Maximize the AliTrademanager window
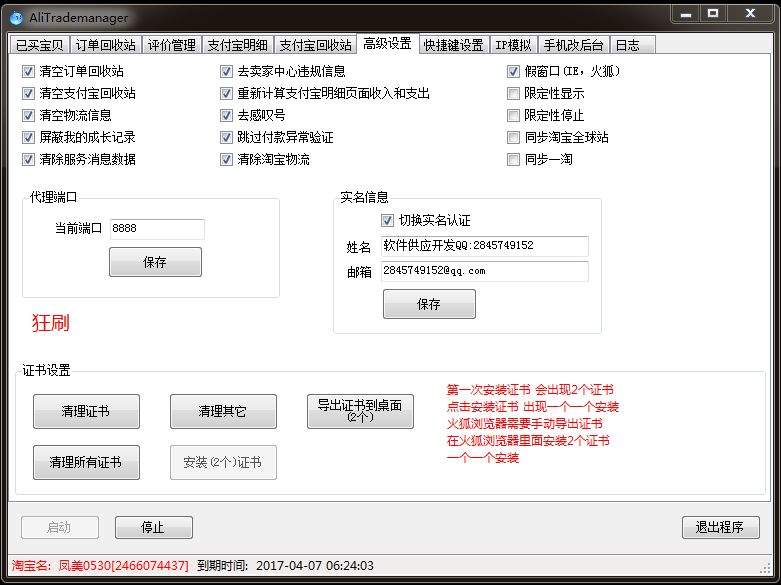Viewport: 781px width, 585px height. tap(713, 14)
